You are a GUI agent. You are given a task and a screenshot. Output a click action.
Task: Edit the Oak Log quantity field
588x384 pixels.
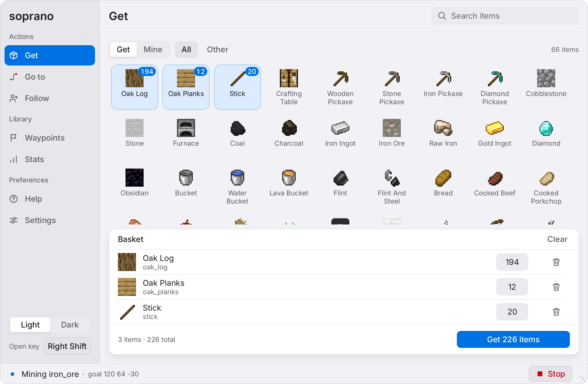[x=512, y=262]
